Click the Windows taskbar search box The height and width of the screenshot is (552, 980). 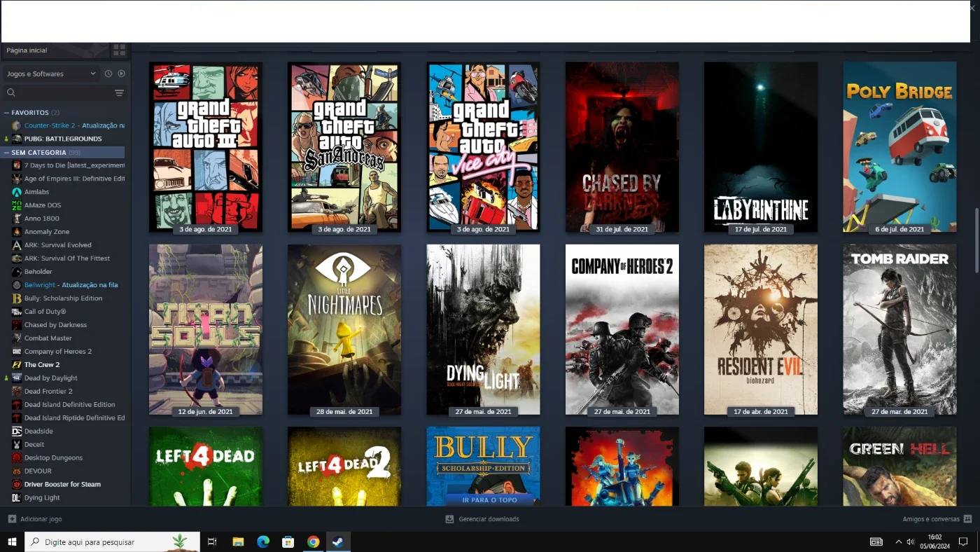pyautogui.click(x=112, y=541)
